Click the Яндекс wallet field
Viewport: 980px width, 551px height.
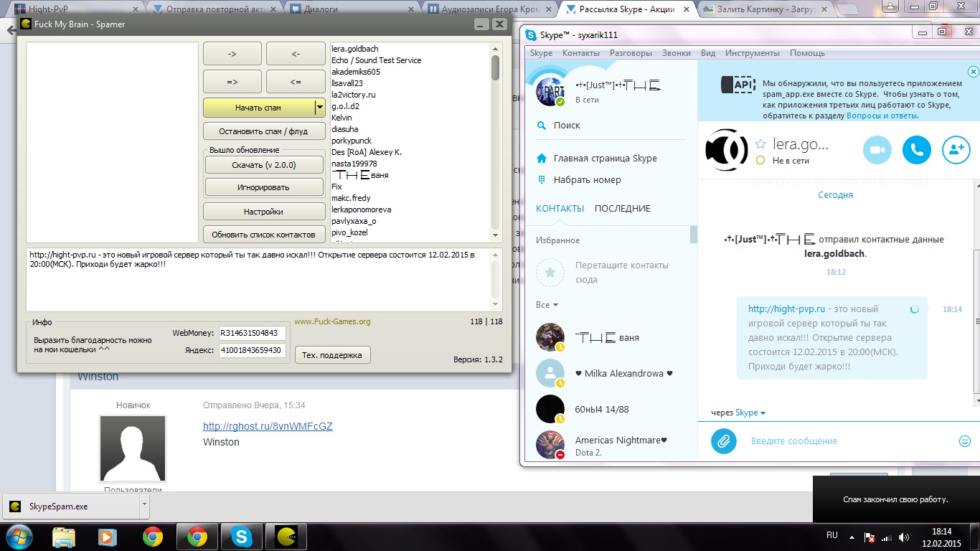(252, 350)
